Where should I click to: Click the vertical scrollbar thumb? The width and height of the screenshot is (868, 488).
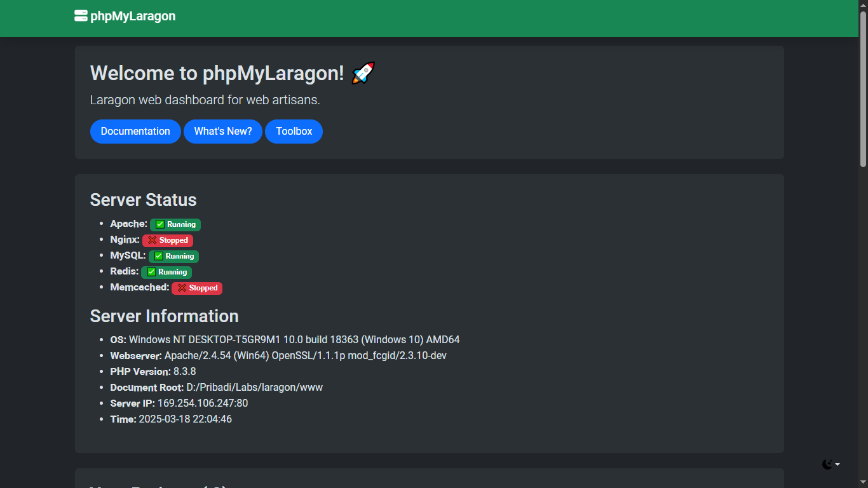coord(863,89)
